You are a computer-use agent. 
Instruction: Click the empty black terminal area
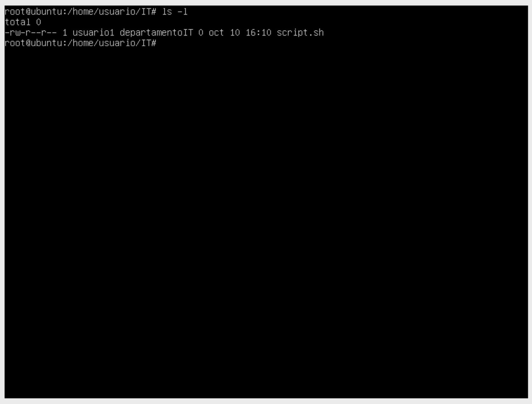(266, 223)
